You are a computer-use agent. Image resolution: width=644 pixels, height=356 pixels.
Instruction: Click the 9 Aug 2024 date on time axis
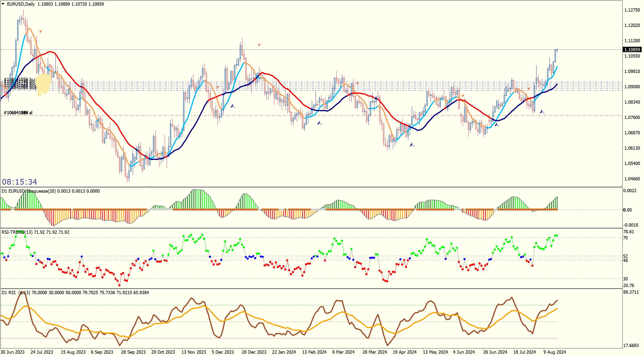point(554,352)
